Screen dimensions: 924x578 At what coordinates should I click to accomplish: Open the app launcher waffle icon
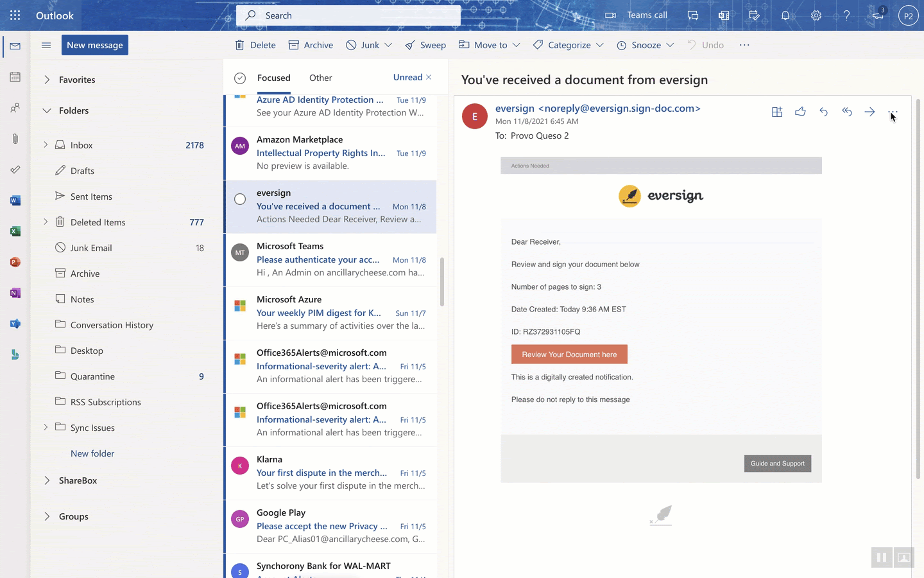pyautogui.click(x=15, y=15)
